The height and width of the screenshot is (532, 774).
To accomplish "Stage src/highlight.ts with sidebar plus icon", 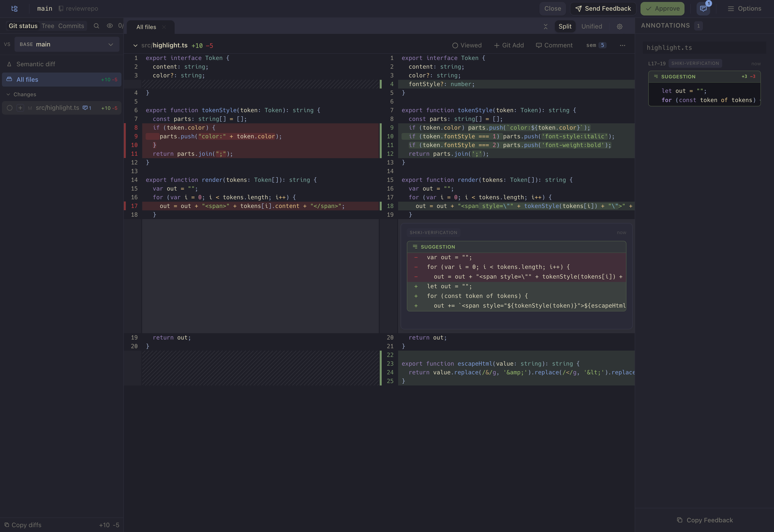I will point(20,108).
